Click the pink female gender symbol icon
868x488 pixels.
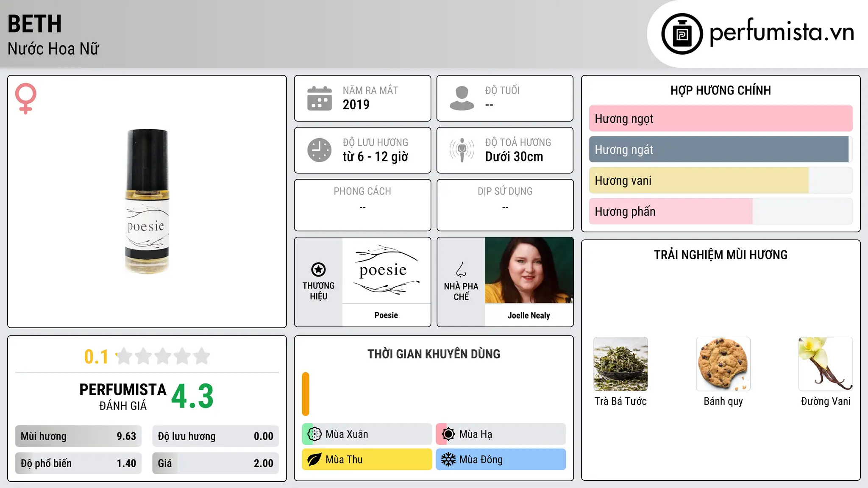(25, 98)
